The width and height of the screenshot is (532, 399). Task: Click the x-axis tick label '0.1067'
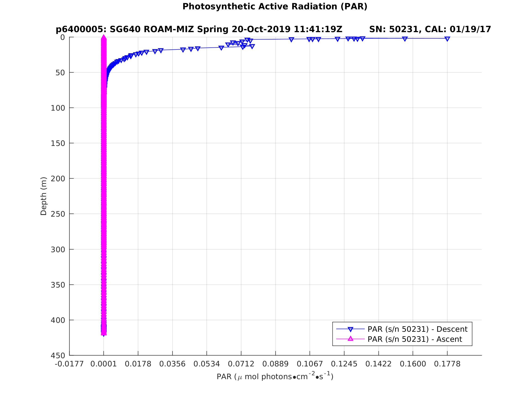[x=310, y=364]
